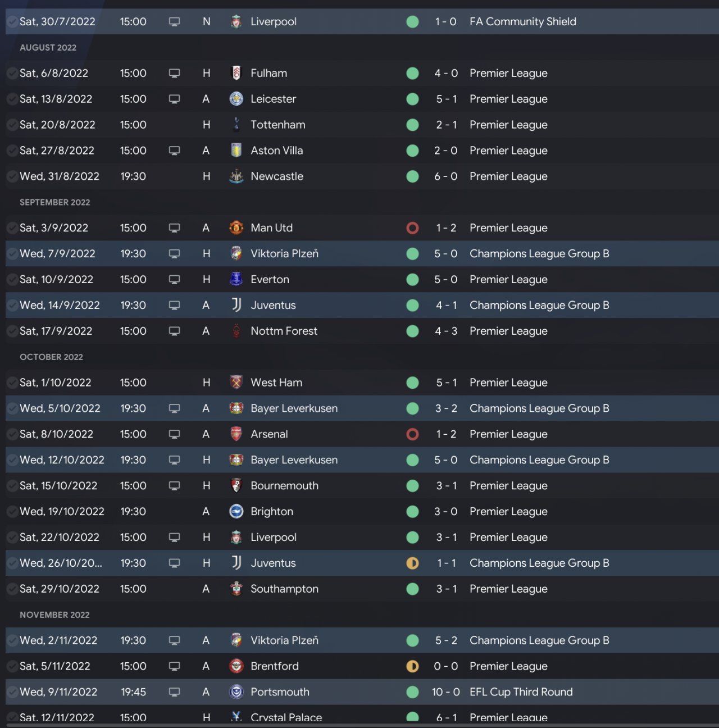Click the Fulham club badge
The height and width of the screenshot is (728, 719).
click(x=236, y=73)
